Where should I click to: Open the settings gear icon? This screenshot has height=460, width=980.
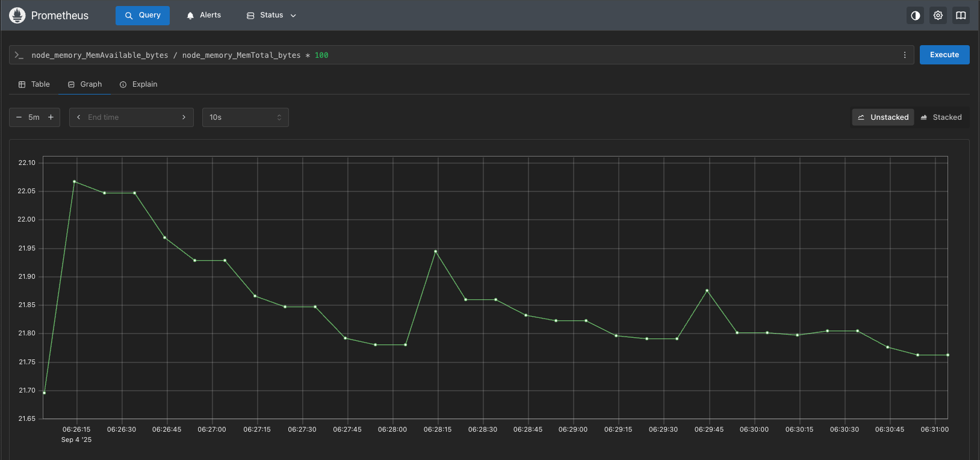(938, 16)
